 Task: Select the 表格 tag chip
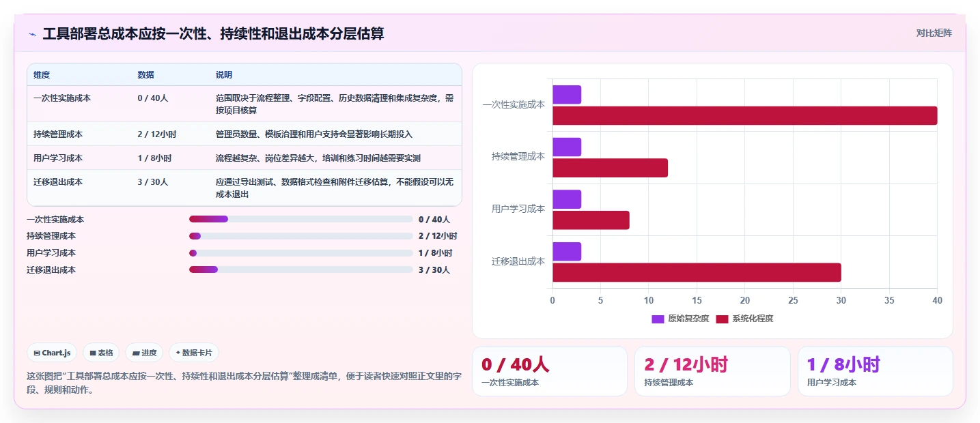click(101, 353)
